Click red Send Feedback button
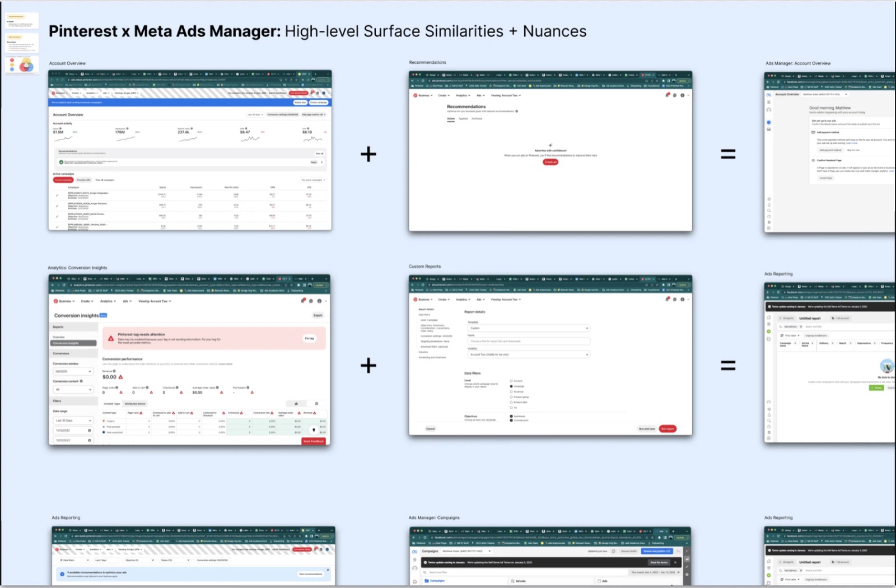Image resolution: width=896 pixels, height=588 pixels. (x=314, y=441)
